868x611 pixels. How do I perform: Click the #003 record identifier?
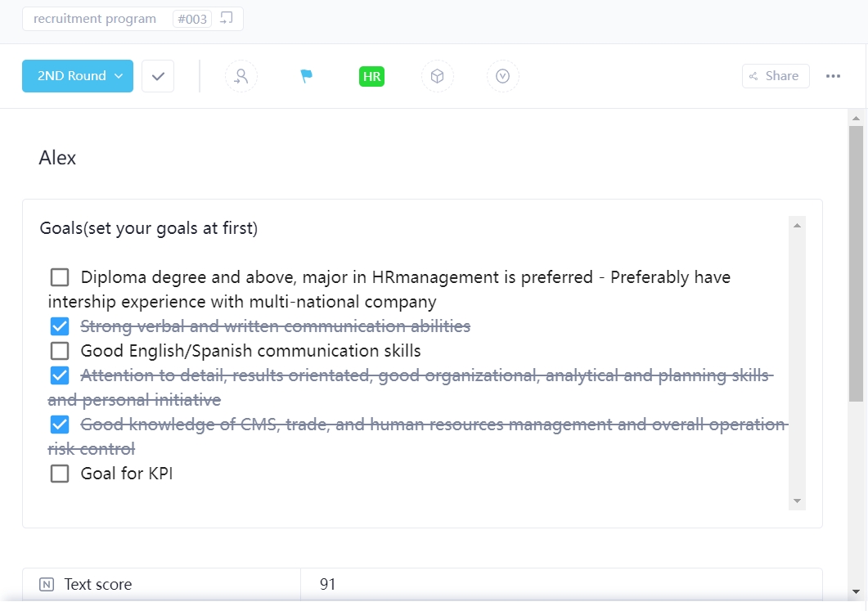pyautogui.click(x=192, y=18)
